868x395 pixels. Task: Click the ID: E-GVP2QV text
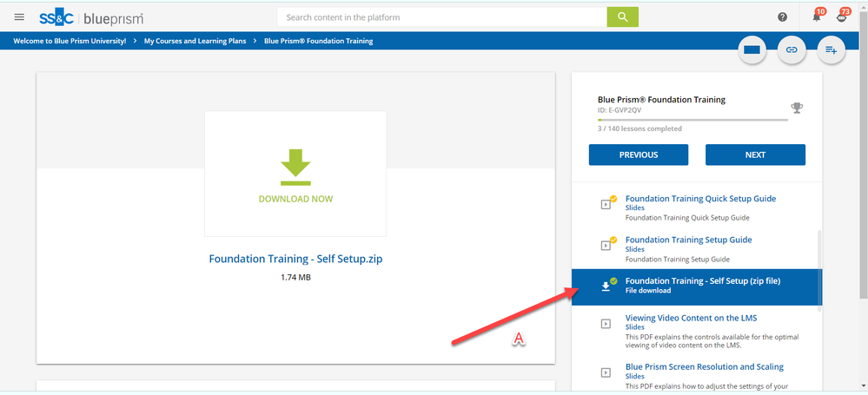click(620, 109)
